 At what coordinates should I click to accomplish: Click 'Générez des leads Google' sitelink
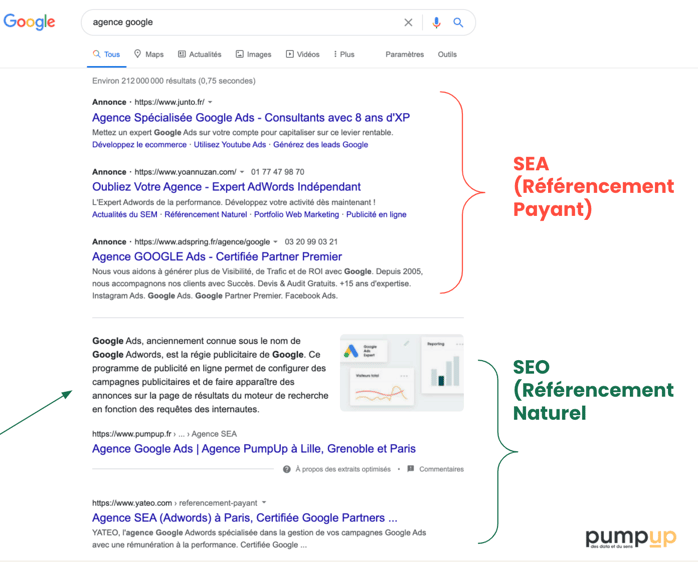(321, 145)
